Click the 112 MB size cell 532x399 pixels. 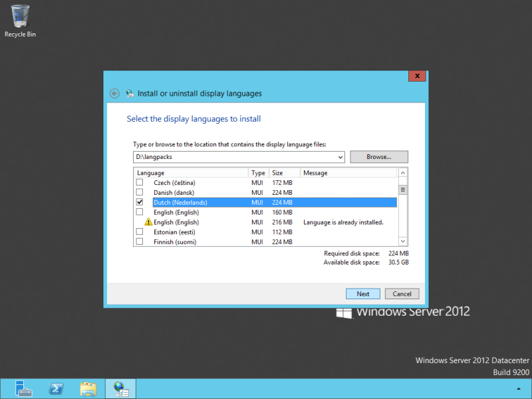pyautogui.click(x=282, y=232)
